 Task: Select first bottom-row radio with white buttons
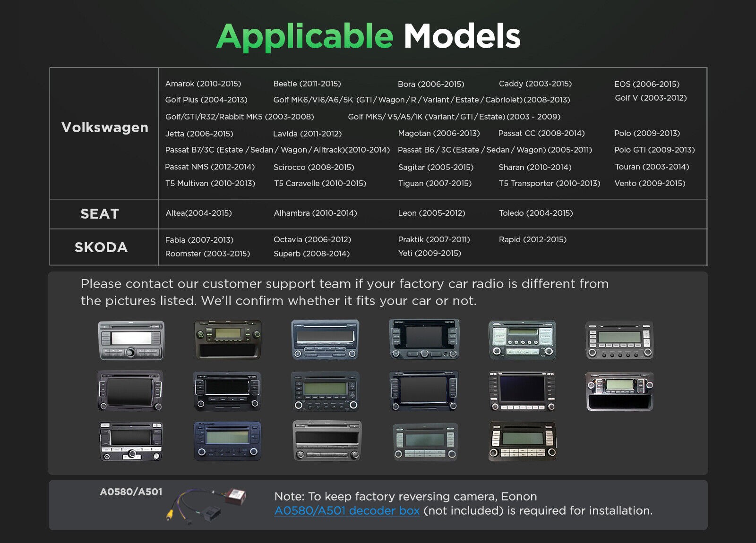pyautogui.click(x=131, y=441)
